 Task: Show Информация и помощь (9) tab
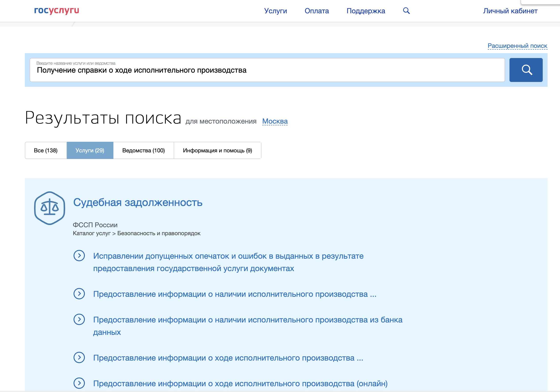click(x=217, y=150)
